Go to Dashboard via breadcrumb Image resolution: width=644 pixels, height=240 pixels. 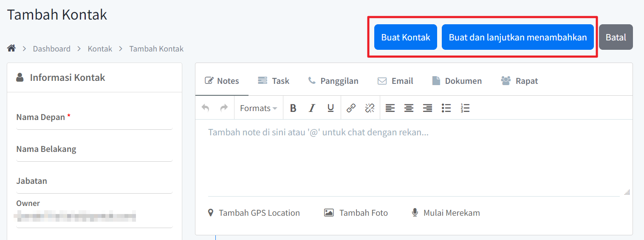[x=52, y=49]
